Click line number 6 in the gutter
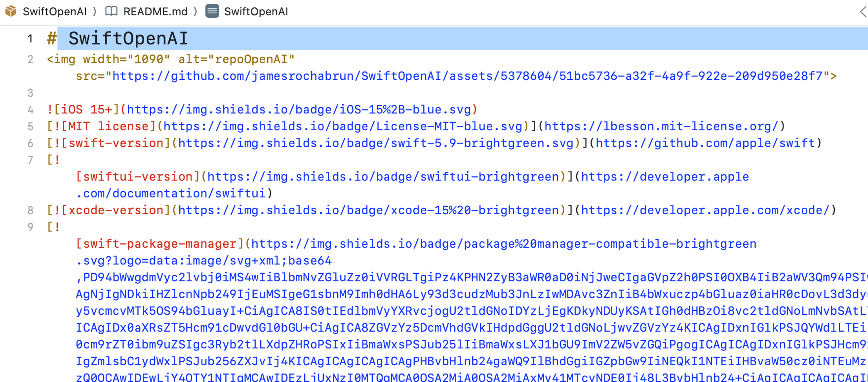Image resolution: width=868 pixels, height=382 pixels. (x=31, y=143)
